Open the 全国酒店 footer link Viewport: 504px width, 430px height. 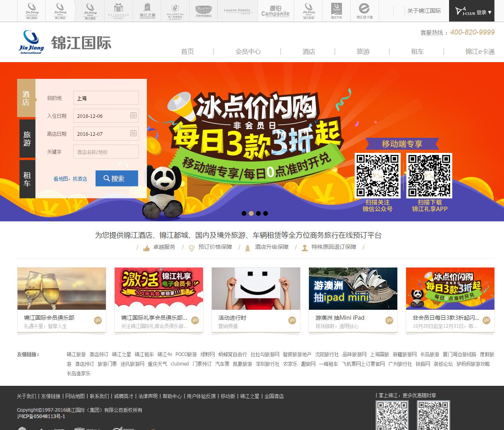click(x=274, y=396)
